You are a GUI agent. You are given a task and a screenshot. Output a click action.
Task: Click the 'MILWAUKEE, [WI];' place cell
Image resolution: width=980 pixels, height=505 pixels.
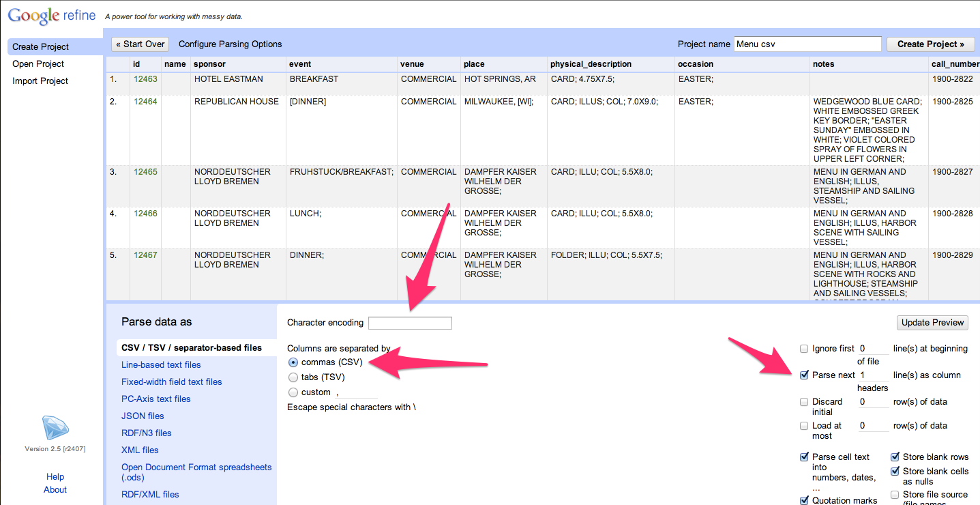(499, 102)
